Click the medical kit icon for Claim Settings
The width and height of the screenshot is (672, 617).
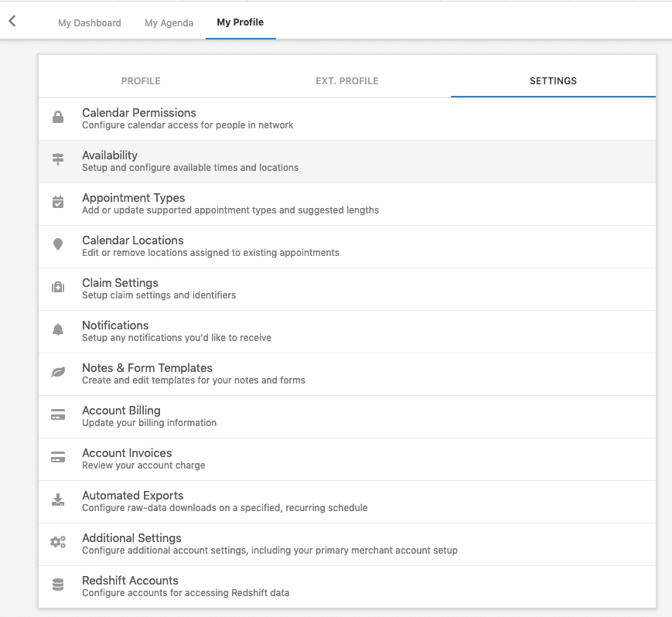point(58,287)
